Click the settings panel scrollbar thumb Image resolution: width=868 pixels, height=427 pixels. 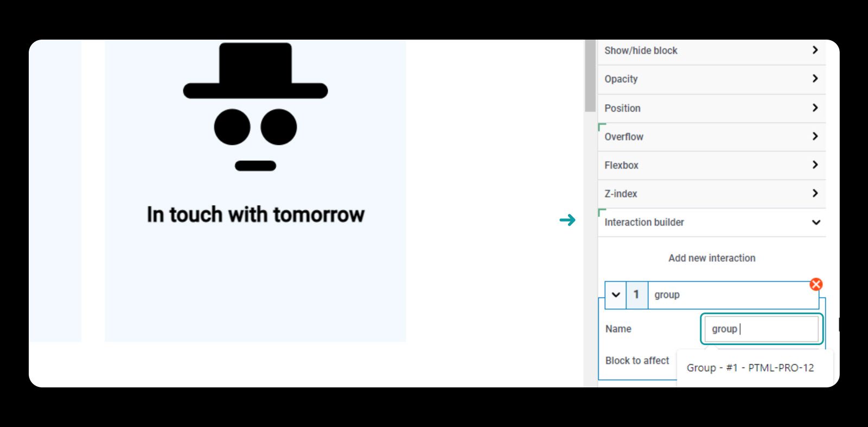[x=590, y=75]
